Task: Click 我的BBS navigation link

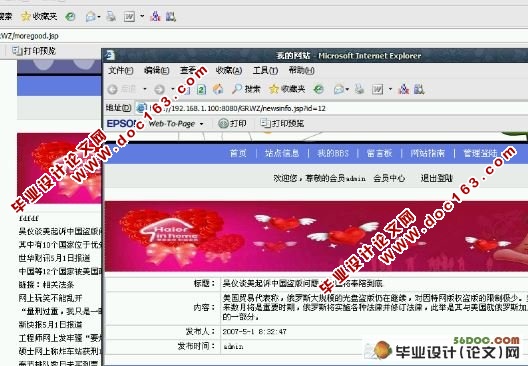Action: click(x=333, y=154)
